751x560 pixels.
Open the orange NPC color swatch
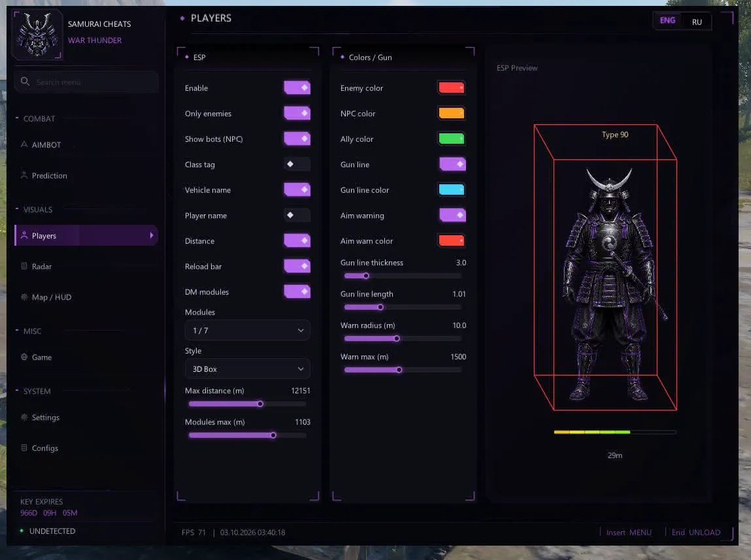point(452,113)
